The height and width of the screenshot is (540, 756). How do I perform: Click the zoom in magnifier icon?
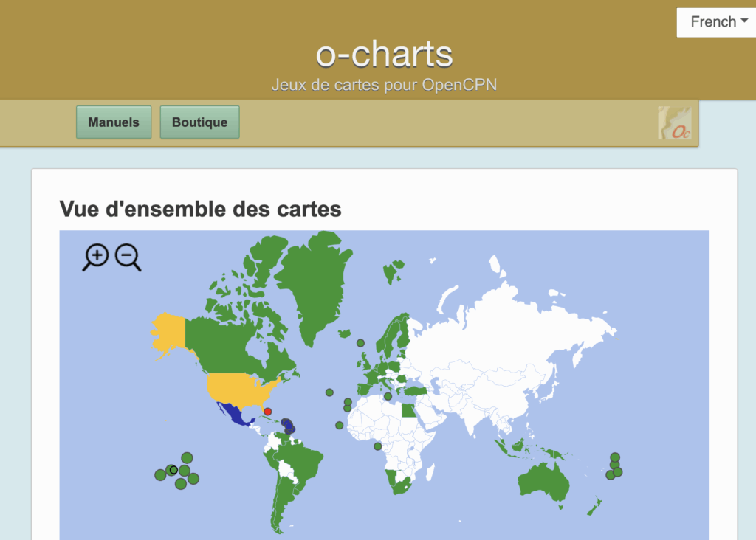[95, 257]
